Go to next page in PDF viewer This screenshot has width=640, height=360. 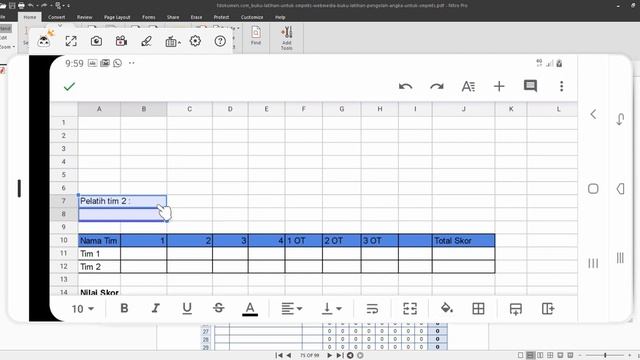click(329, 355)
